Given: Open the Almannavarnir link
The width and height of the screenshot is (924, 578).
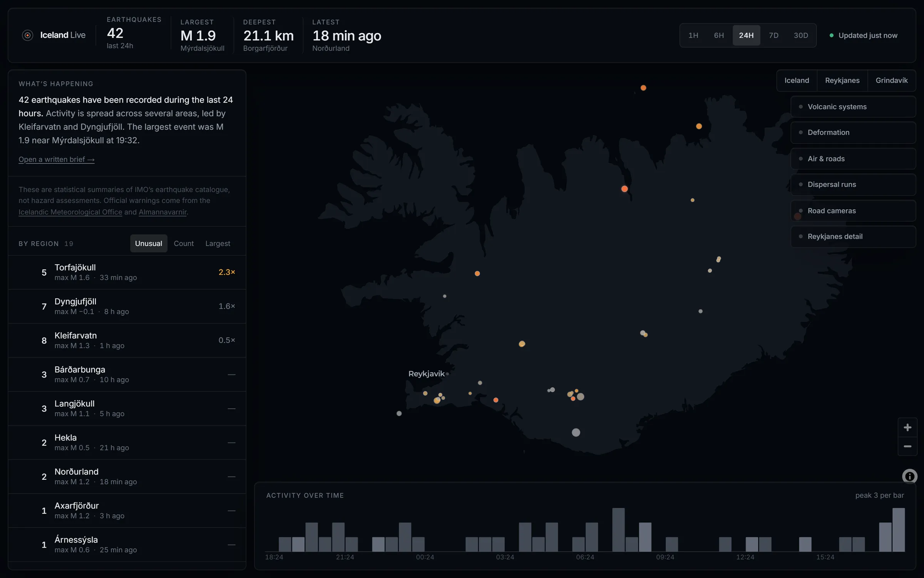Looking at the screenshot, I should tap(162, 212).
